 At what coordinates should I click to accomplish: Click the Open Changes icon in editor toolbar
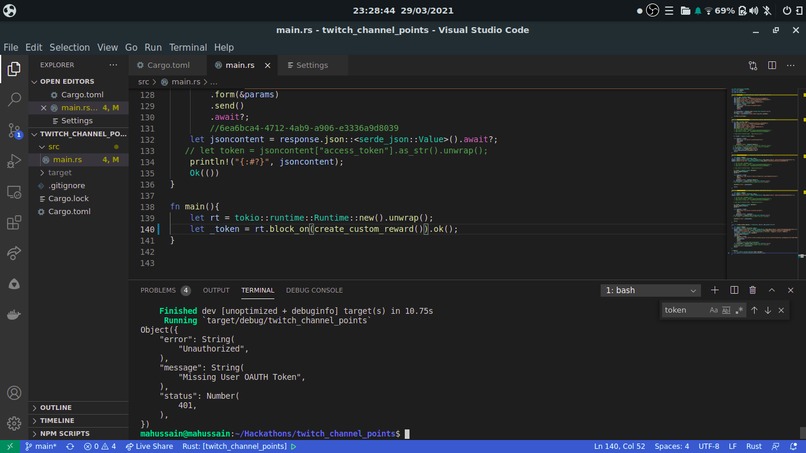(753, 65)
